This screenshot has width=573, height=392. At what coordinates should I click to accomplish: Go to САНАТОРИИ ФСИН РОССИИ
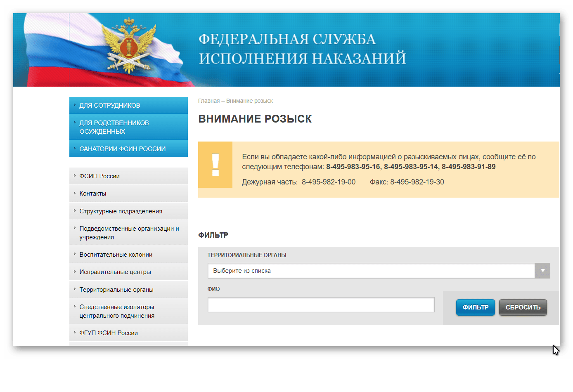coord(128,149)
